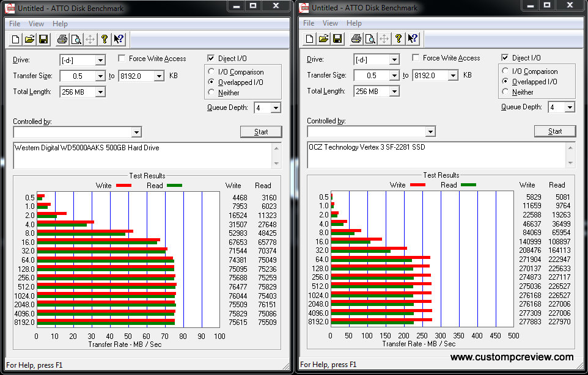Click Save disk icon in right ATTO window
The width and height of the screenshot is (588, 375).
(x=337, y=38)
